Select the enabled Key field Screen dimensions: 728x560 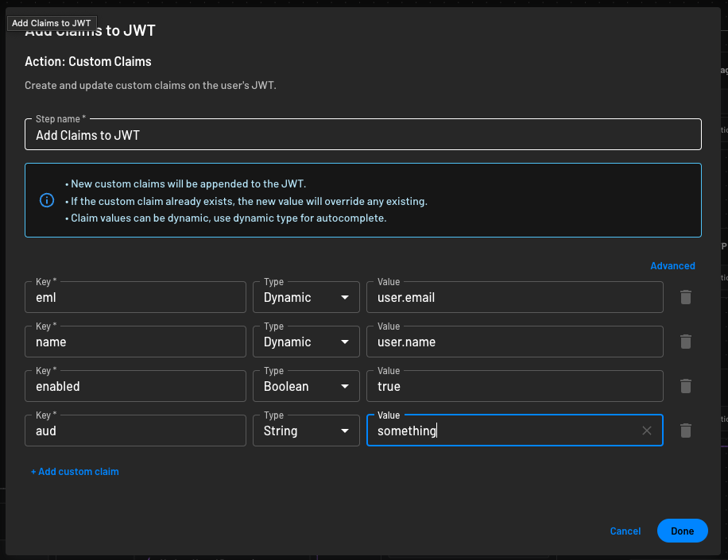pyautogui.click(x=135, y=386)
